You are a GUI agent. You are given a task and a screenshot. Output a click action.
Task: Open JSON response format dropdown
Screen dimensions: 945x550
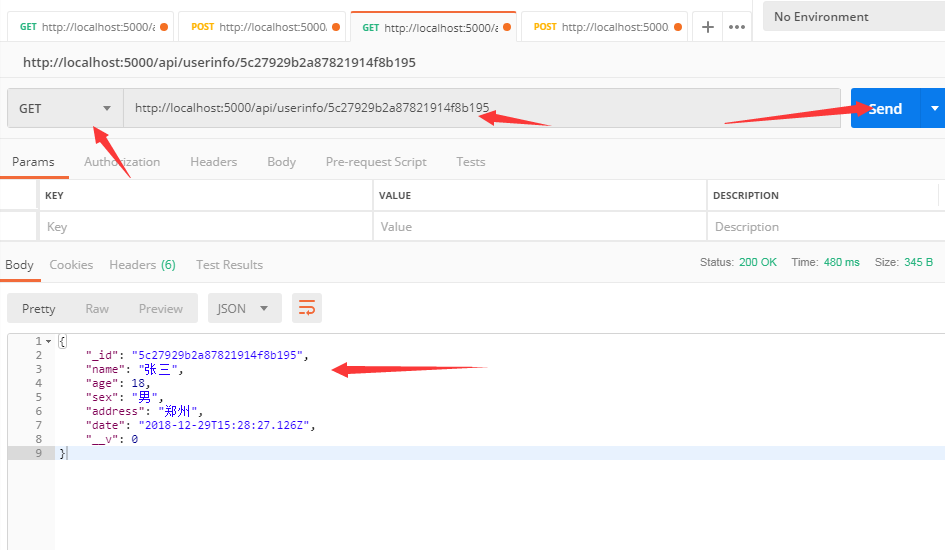pos(245,308)
